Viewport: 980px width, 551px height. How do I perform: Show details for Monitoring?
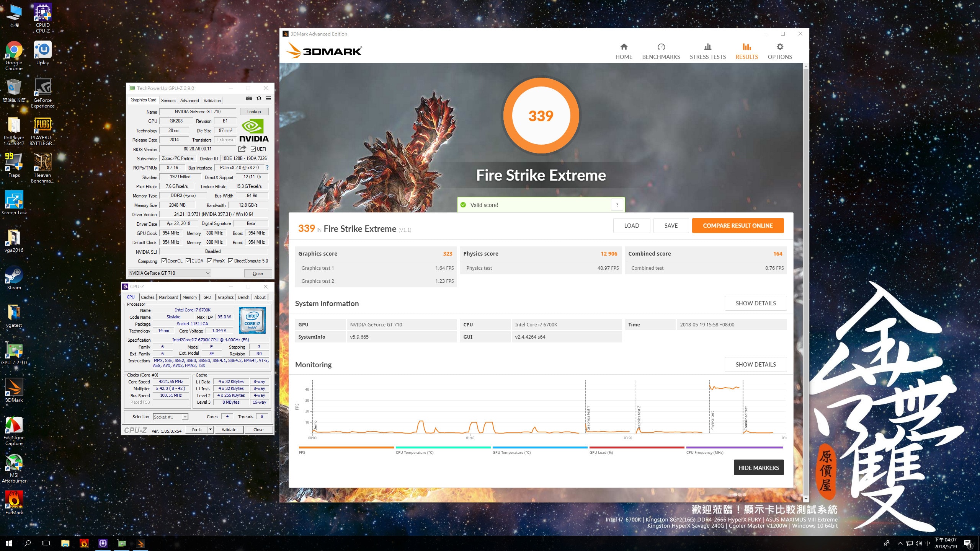click(x=756, y=365)
